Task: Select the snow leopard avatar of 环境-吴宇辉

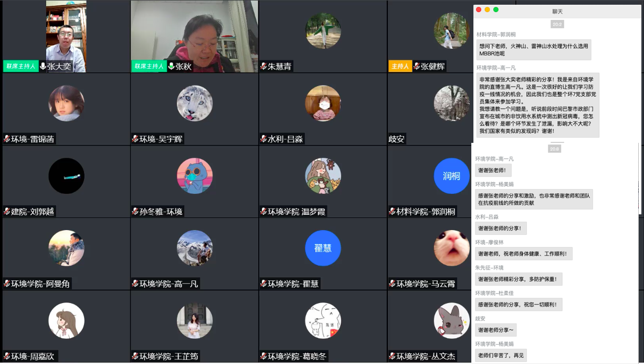Action: pyautogui.click(x=195, y=103)
